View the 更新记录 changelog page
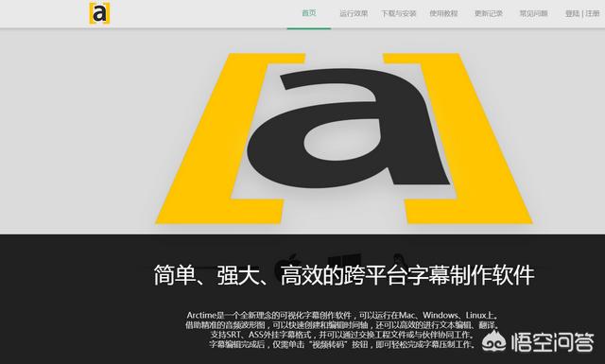The height and width of the screenshot is (364, 605). (489, 14)
